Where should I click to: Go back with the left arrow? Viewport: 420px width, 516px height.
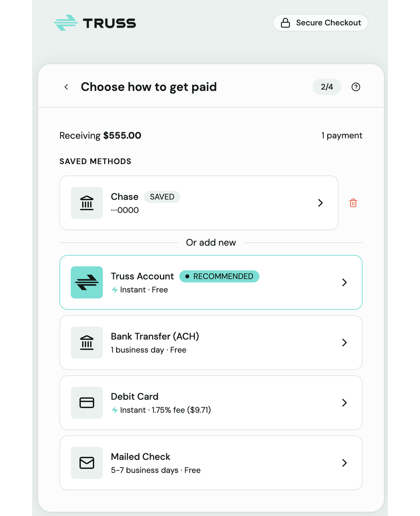66,87
